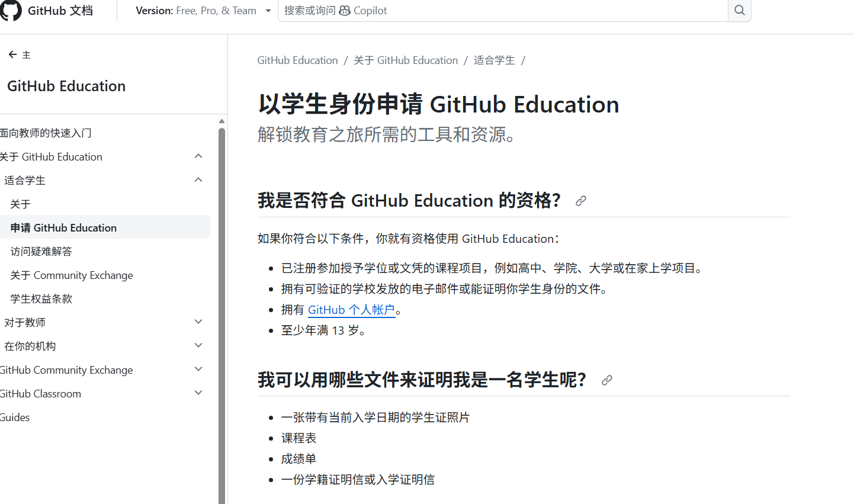Image resolution: width=854 pixels, height=504 pixels.
Task: Open the Version Free, Pro, & Team dropdown
Action: pyautogui.click(x=203, y=11)
